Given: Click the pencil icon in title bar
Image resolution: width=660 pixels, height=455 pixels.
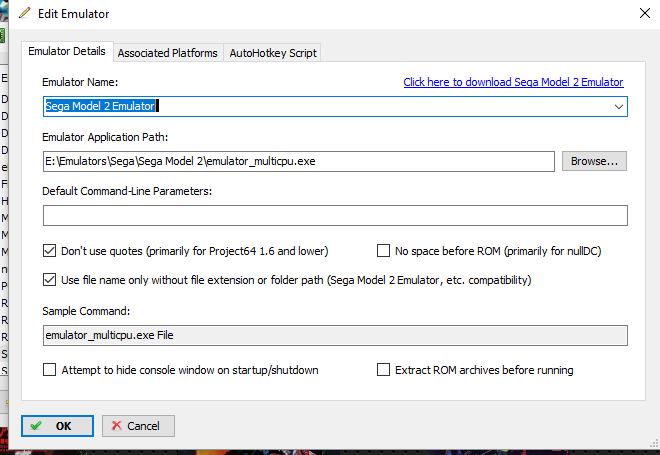Looking at the screenshot, I should coord(24,13).
